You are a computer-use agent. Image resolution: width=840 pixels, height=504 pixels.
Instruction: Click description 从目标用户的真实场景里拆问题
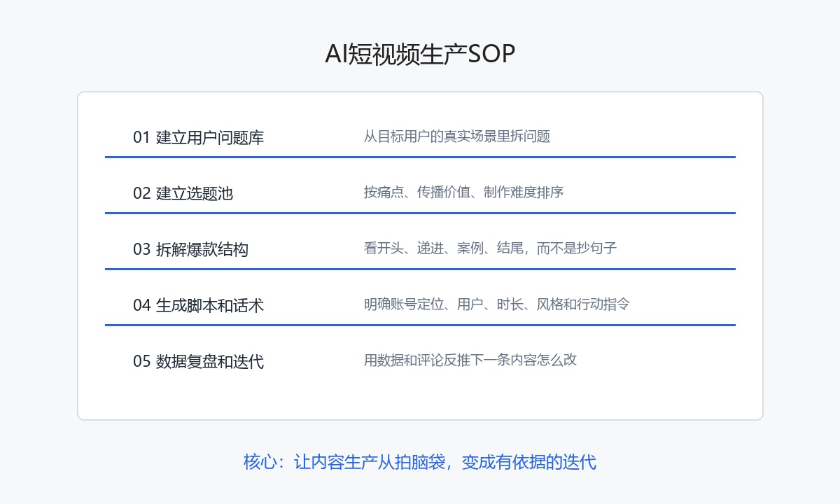(x=457, y=136)
